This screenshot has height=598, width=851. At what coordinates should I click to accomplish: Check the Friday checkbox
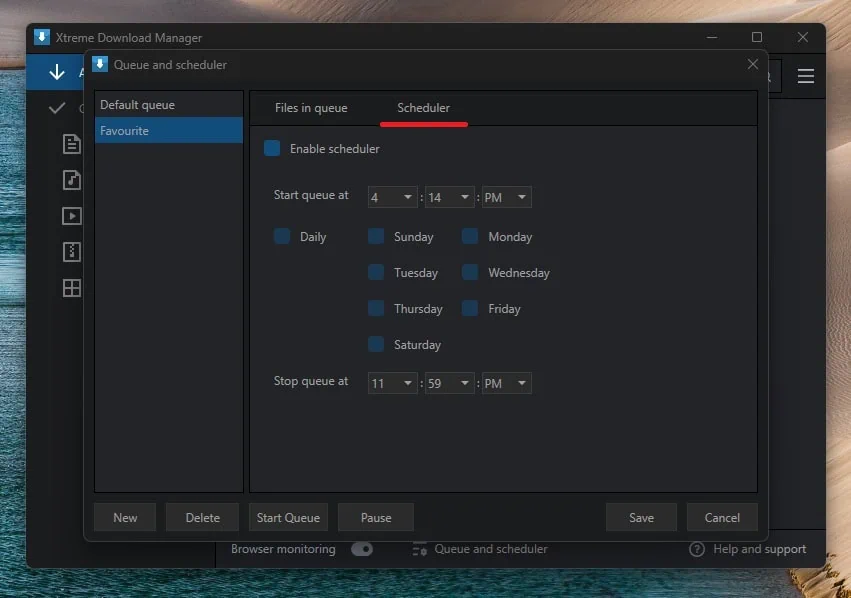point(470,308)
